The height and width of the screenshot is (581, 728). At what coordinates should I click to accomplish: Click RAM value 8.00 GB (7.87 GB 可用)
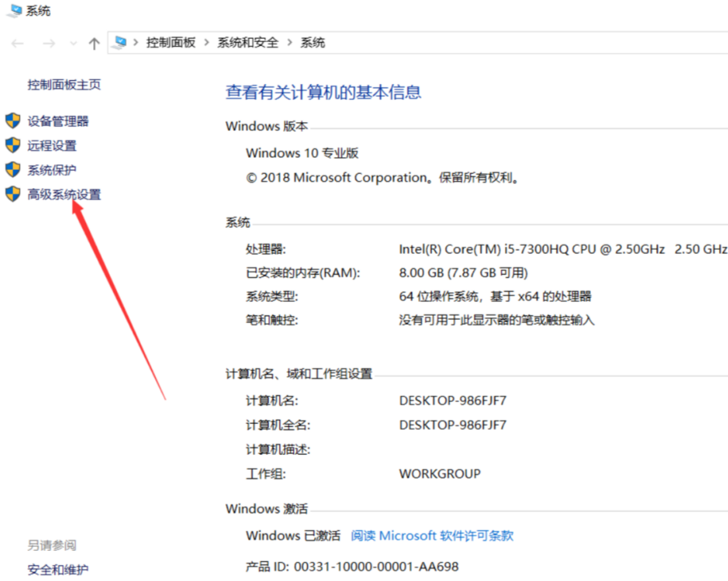463,273
